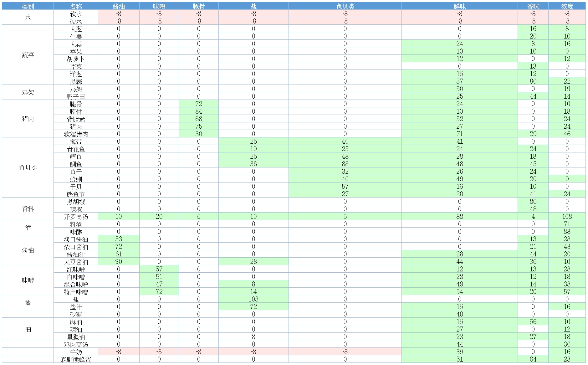Screen dimensions: 588x365
Task: Click the salt value 103 cell
Action: (x=253, y=299)
